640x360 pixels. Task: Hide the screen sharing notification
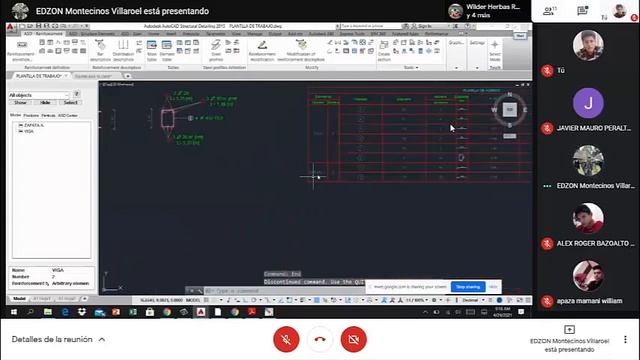click(493, 287)
